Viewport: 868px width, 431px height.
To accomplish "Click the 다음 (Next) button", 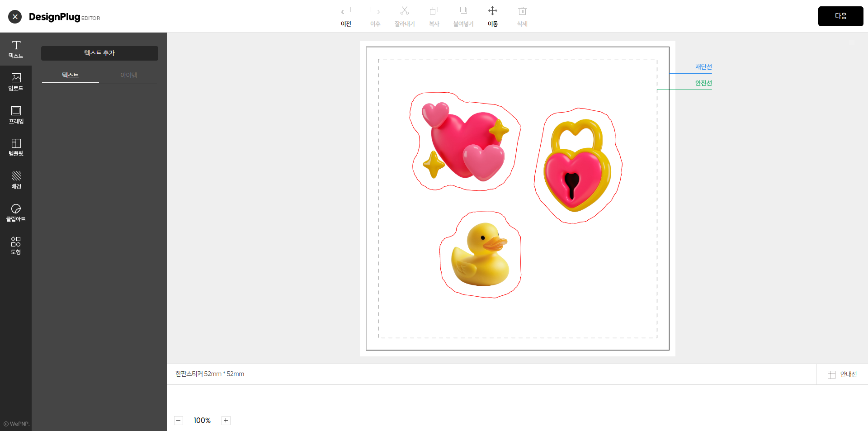I will (x=840, y=16).
